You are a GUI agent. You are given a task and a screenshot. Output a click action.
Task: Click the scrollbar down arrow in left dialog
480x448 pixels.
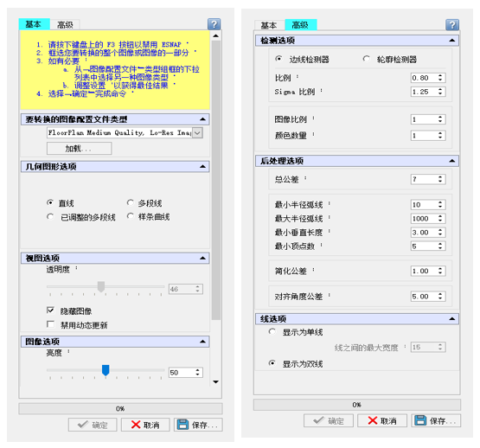tap(216, 382)
